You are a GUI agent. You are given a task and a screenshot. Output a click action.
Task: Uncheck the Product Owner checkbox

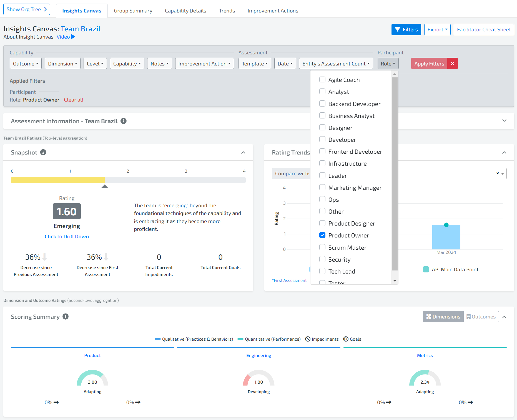(x=322, y=235)
